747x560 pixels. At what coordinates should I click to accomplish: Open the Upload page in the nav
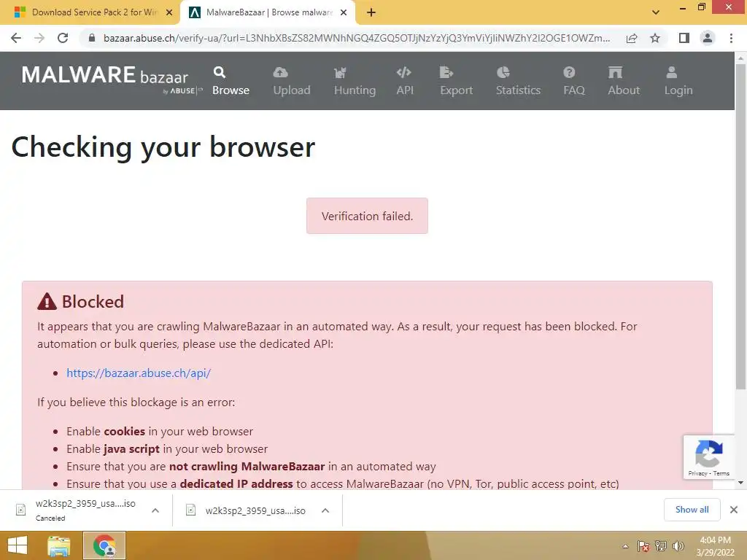292,82
